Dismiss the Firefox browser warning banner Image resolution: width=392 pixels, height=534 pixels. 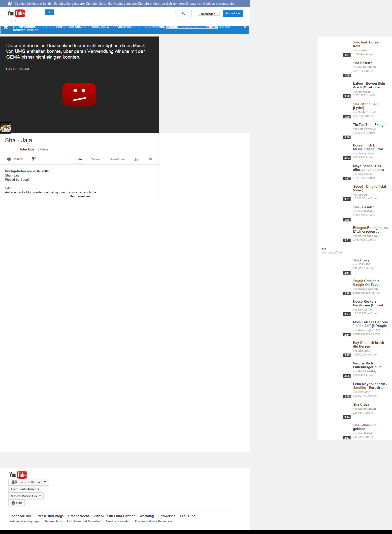[x=245, y=27]
